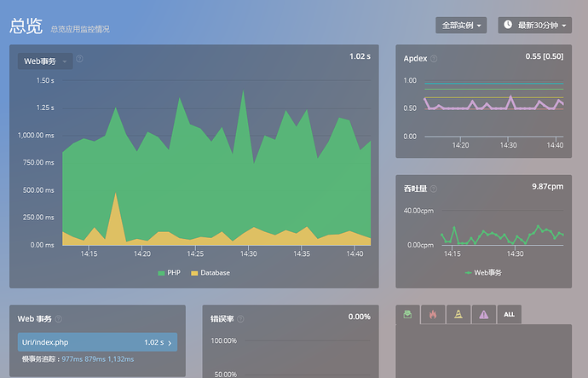Select the red fire alert tab

coord(433,314)
